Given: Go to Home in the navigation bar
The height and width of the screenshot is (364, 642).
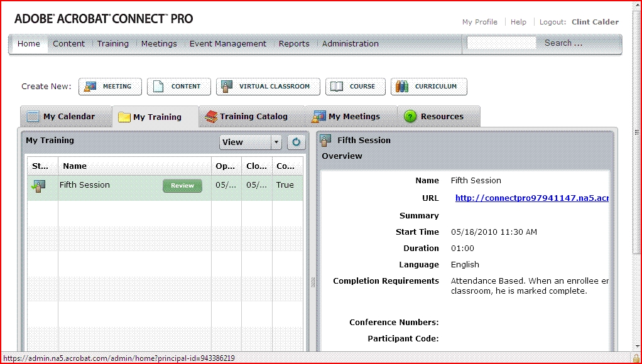Looking at the screenshot, I should click(x=29, y=44).
